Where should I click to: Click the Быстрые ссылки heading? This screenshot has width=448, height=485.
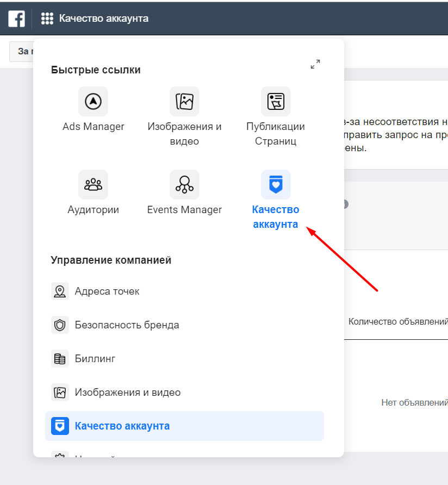[96, 70]
